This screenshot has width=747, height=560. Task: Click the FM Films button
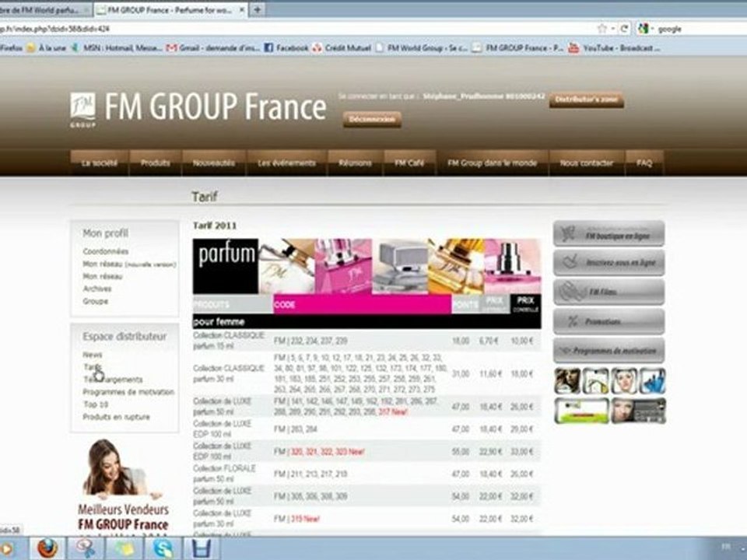[x=608, y=292]
